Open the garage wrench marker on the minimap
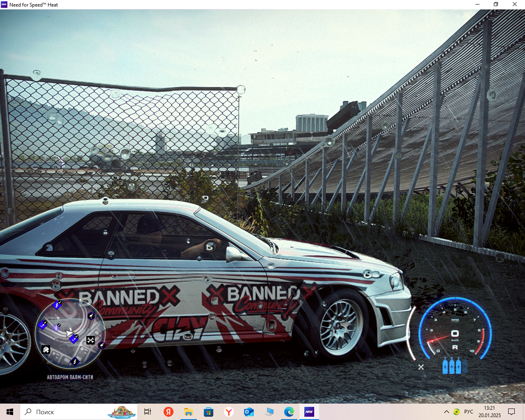Image resolution: width=525 pixels, height=420 pixels. pyautogui.click(x=91, y=340)
